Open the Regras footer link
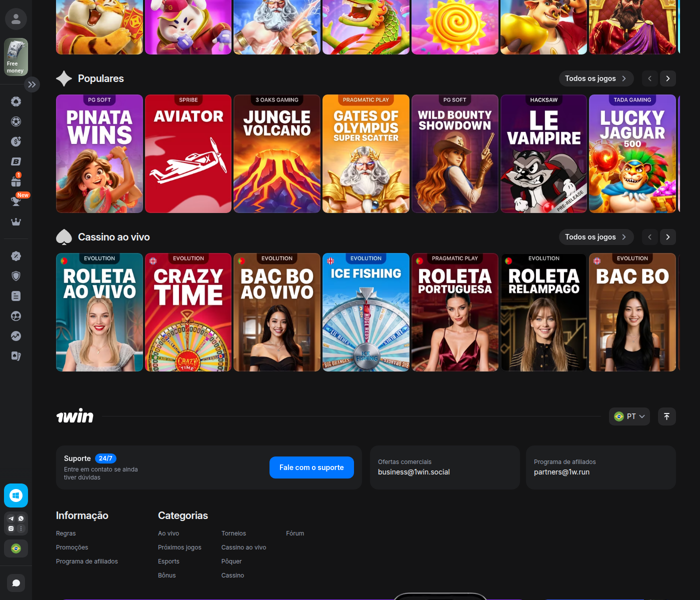This screenshot has height=600, width=700. pos(66,533)
